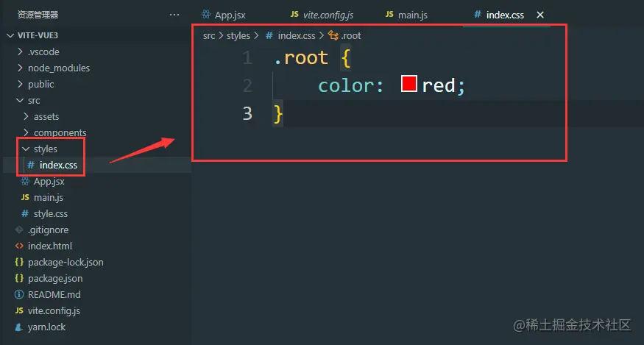Open .gitignore in the file tree

pyautogui.click(x=48, y=230)
